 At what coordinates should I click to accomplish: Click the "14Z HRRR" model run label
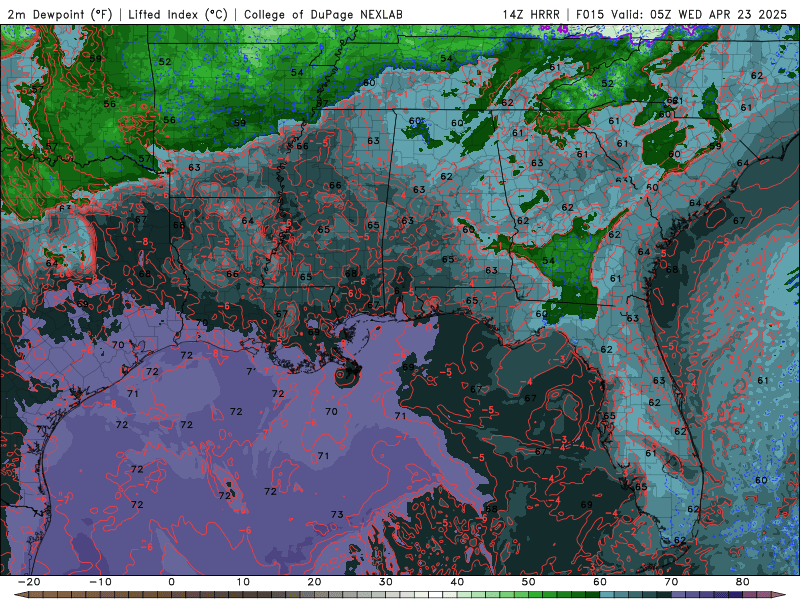pyautogui.click(x=531, y=14)
